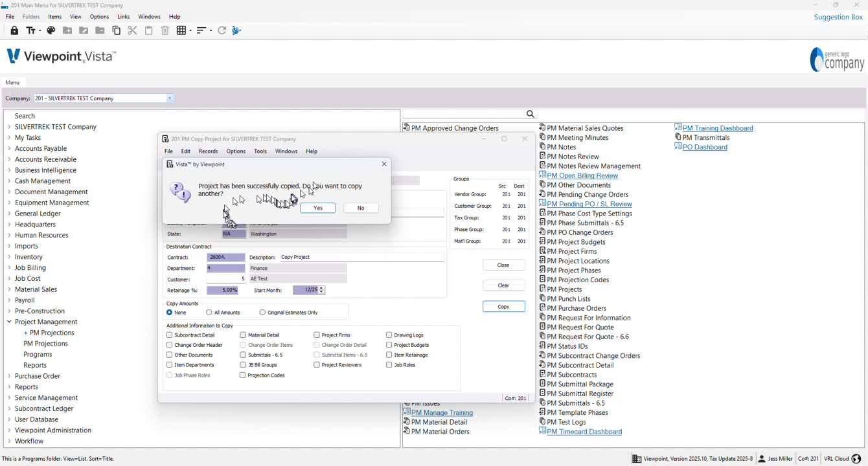
Task: Open Edit menu in PM Copy Project
Action: (186, 151)
